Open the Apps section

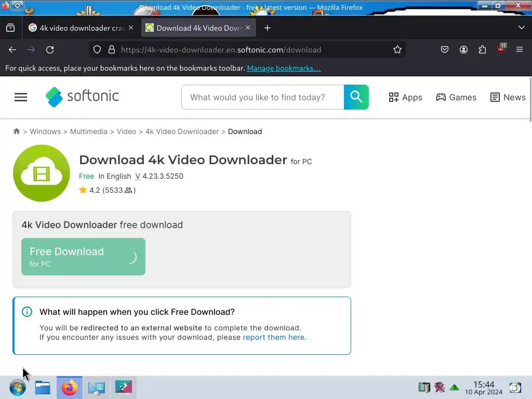tap(405, 97)
